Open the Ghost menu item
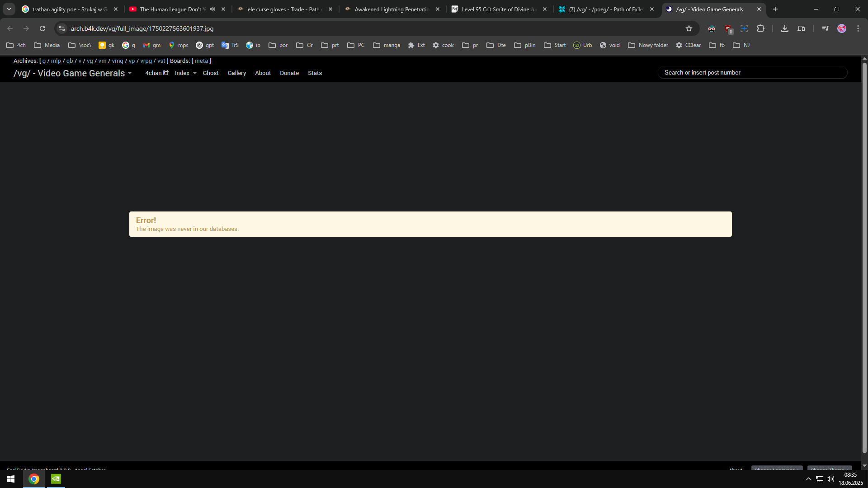This screenshot has height=488, width=868. point(211,73)
